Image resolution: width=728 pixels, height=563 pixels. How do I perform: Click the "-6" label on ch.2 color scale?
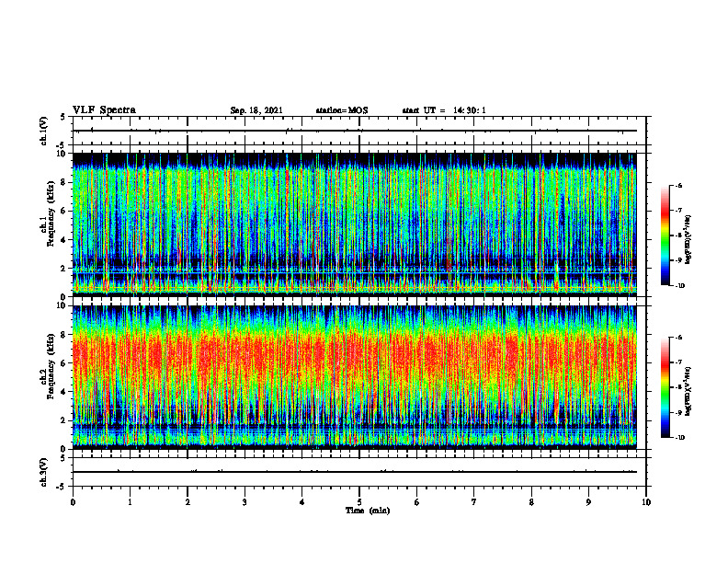(x=678, y=338)
